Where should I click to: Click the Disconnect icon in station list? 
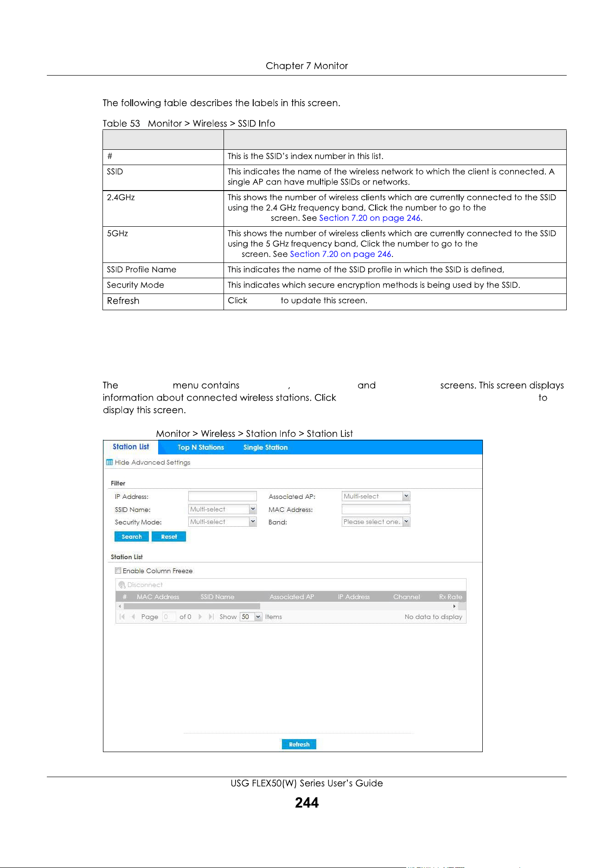pos(122,585)
